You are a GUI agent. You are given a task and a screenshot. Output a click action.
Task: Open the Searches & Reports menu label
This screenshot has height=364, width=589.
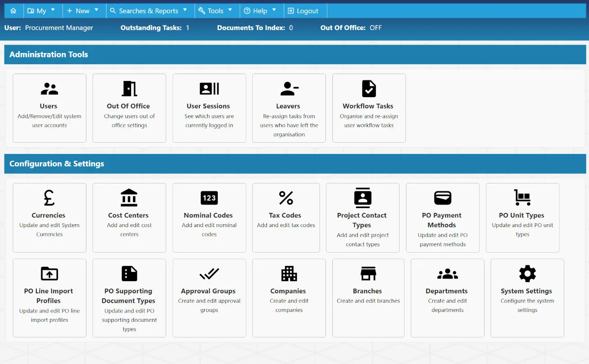(x=149, y=11)
